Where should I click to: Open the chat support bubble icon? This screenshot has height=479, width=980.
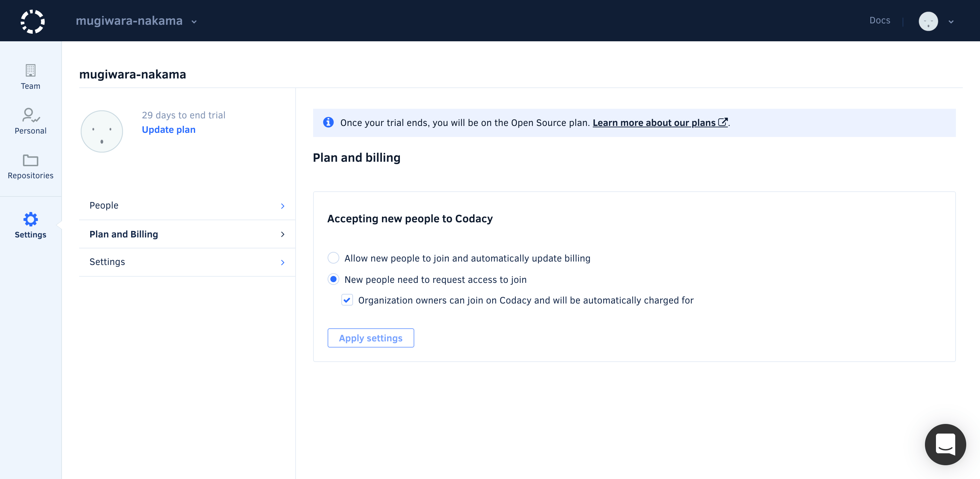coord(945,444)
